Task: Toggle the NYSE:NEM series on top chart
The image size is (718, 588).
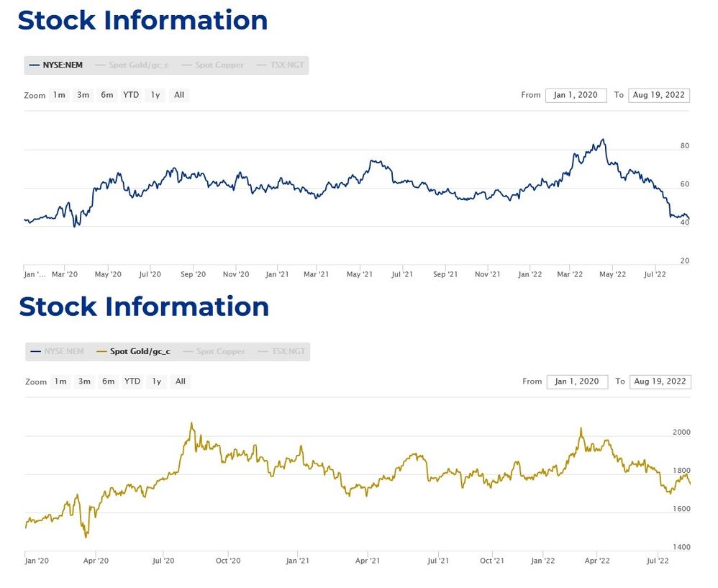Action: [56, 64]
